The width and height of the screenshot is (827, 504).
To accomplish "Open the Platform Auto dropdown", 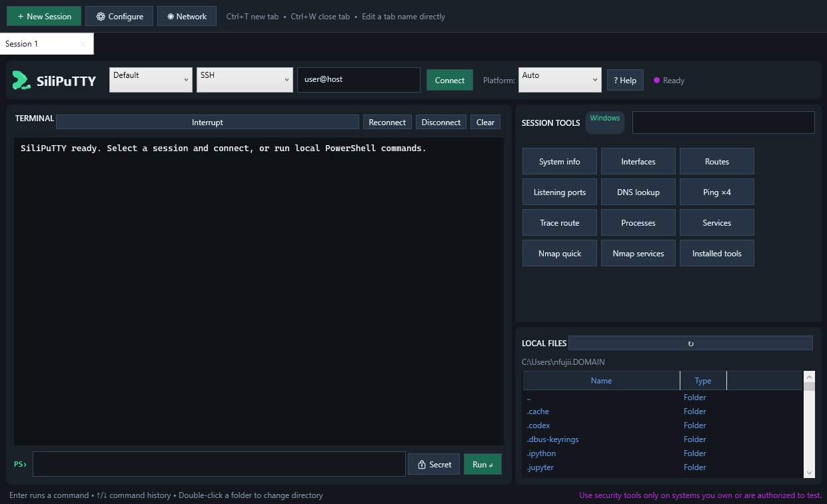I will 560,80.
